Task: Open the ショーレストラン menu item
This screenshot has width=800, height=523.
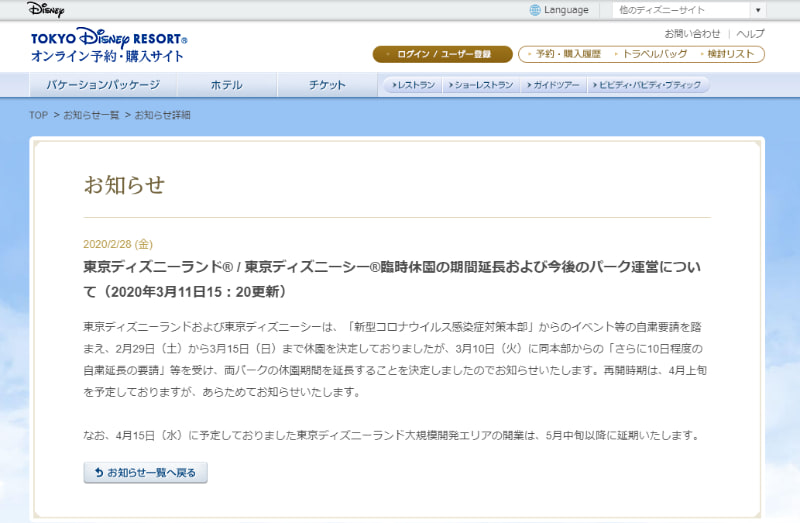Action: [x=481, y=85]
